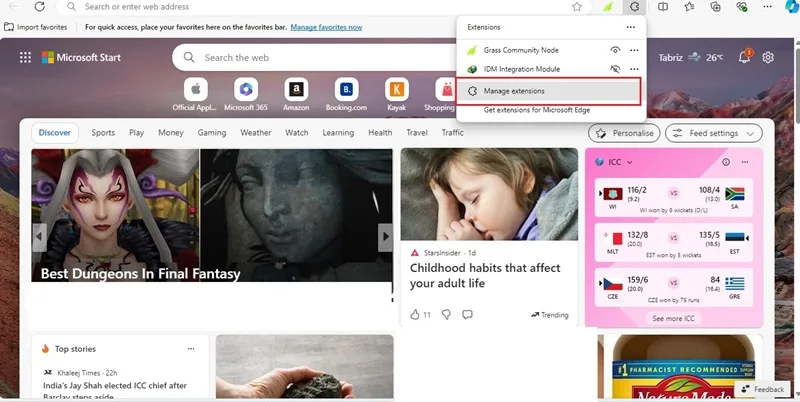This screenshot has width=800, height=402.
Task: Open Extensions panel more options ellipsis
Action: (631, 27)
